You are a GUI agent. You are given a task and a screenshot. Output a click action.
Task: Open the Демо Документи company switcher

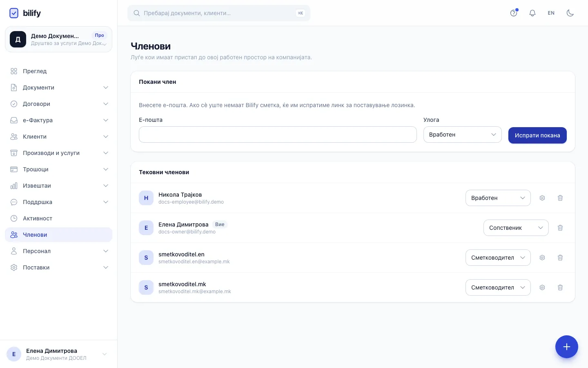tap(59, 39)
